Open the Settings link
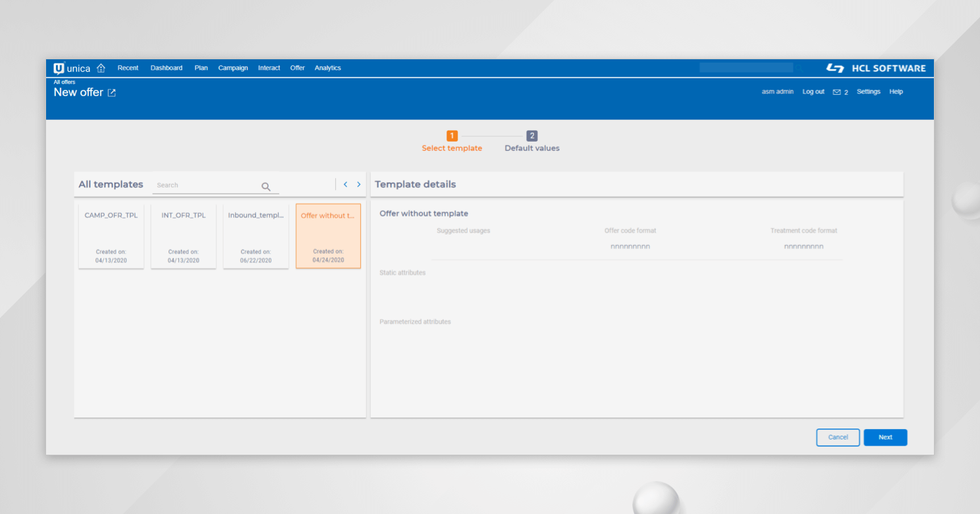 tap(868, 92)
